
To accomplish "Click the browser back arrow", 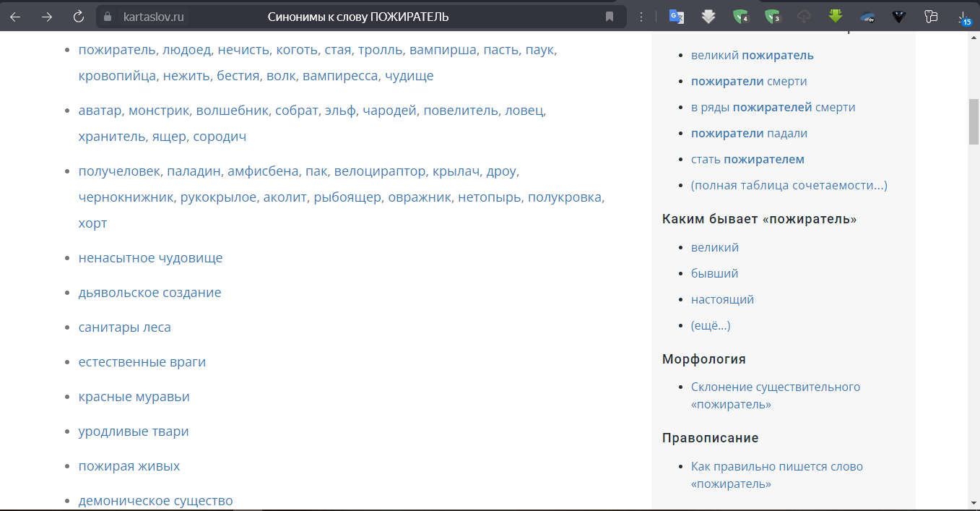I will click(x=15, y=17).
